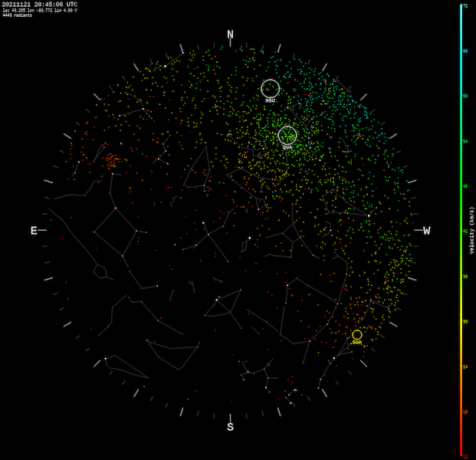The image size is (476, 460).
Task: Click the 18 velocity scale label
Action: coord(465,412)
